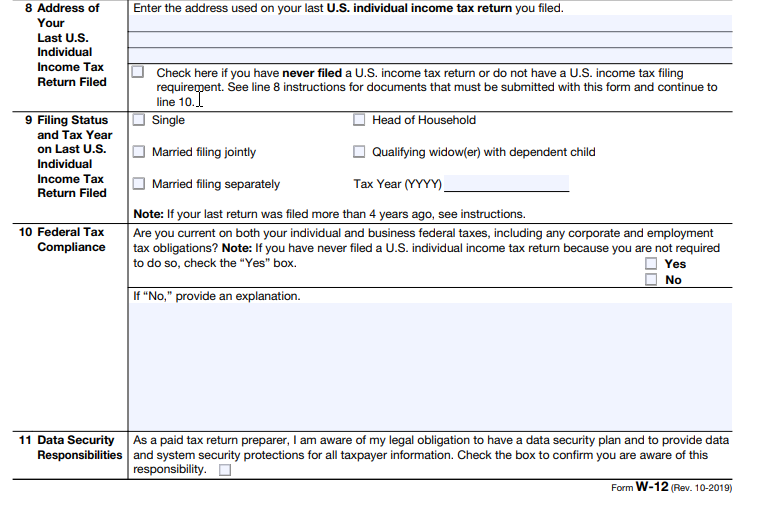Click the "11 Data Security Responsibilities" heading

point(70,447)
